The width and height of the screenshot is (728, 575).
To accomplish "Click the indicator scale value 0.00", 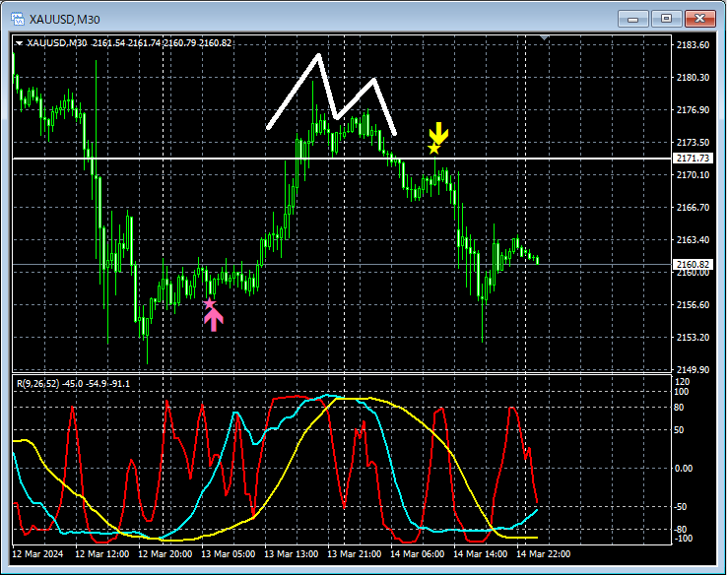I will [x=684, y=469].
